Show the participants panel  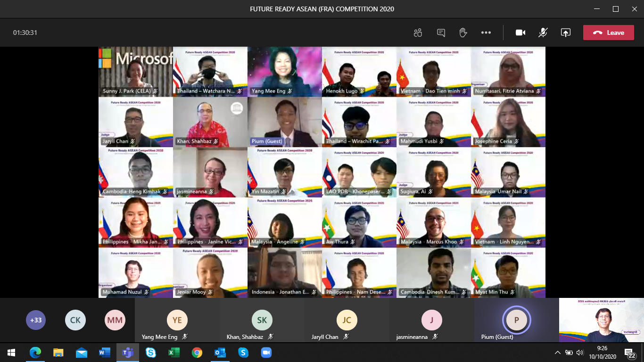(418, 33)
